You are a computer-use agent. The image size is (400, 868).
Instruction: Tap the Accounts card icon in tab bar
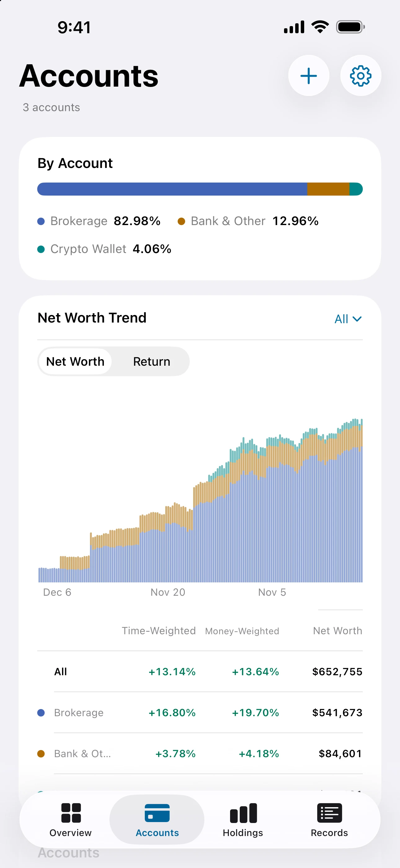point(157,813)
